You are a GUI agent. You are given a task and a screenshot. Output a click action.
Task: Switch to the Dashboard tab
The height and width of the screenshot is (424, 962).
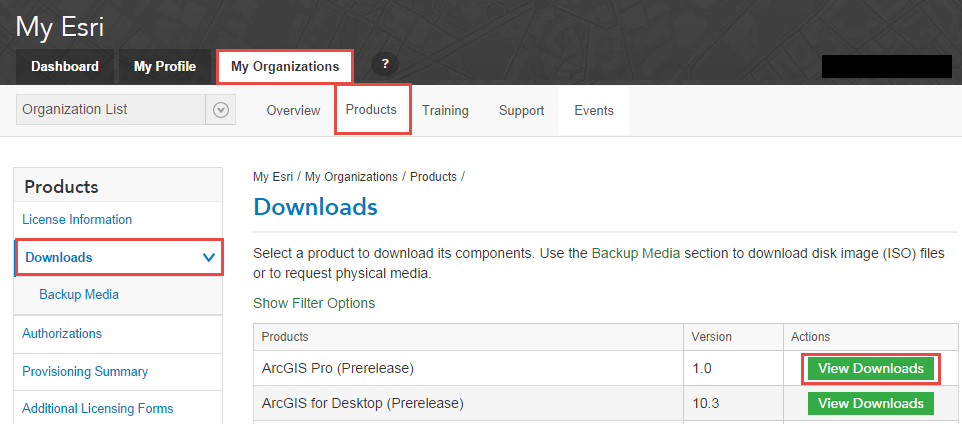pos(65,67)
